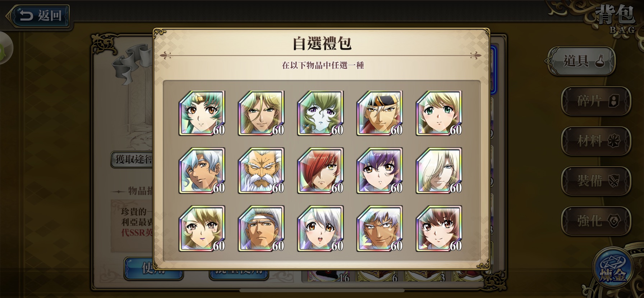This screenshot has height=298, width=644.
Task: Select the silver-haired girl with open mouth
Action: click(x=321, y=229)
